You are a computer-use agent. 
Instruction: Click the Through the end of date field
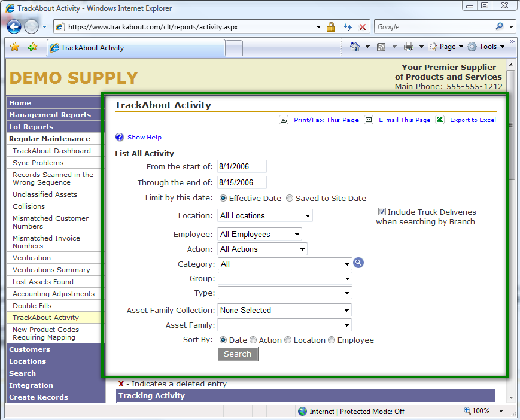[x=242, y=182]
